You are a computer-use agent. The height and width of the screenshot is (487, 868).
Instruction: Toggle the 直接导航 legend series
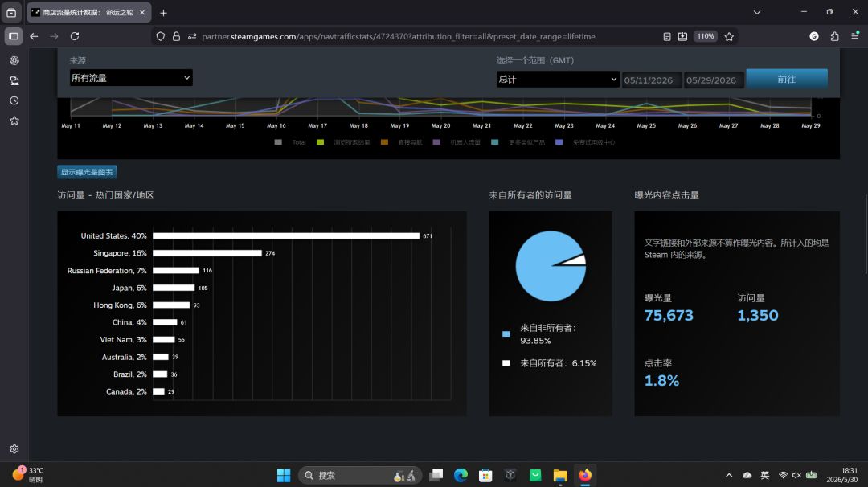[x=401, y=142]
